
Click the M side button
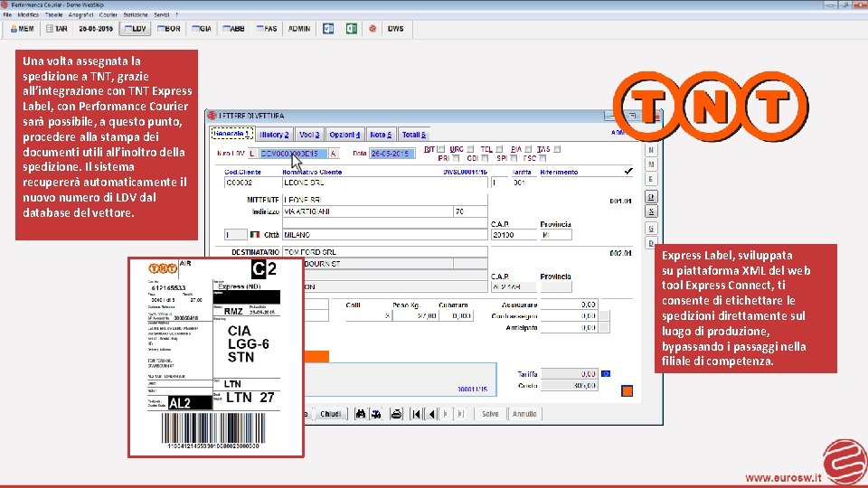click(x=651, y=164)
